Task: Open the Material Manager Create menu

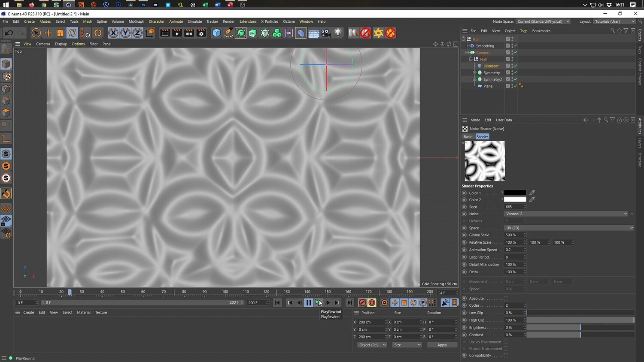Action: click(29, 313)
